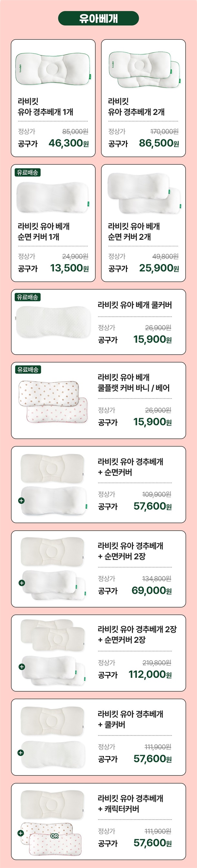Open the 유아 경추베개 2개 pillow image
Image resolution: width=197 pixels, height=868 pixels.
(144, 69)
